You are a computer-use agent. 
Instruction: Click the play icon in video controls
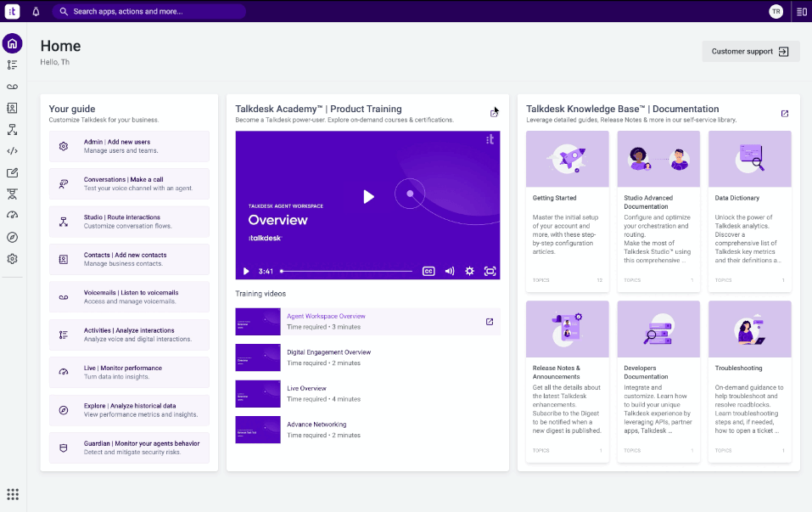pyautogui.click(x=246, y=271)
